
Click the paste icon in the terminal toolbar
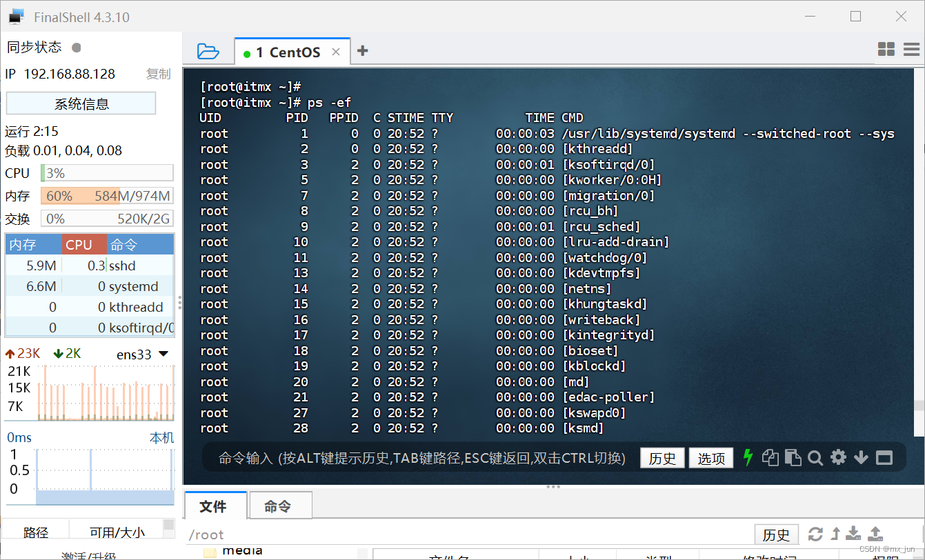pyautogui.click(x=793, y=457)
